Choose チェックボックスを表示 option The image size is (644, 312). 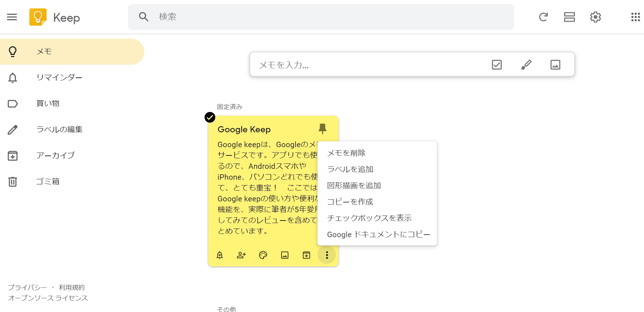pos(377,218)
